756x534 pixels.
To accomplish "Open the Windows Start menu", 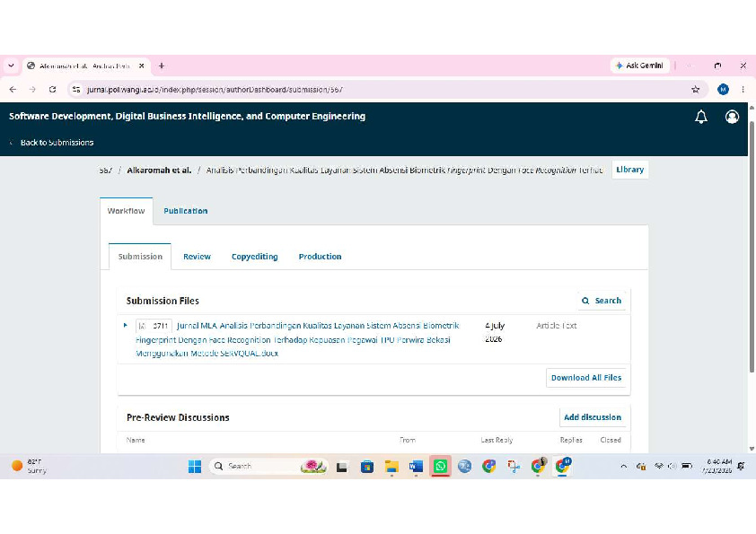I will click(195, 466).
